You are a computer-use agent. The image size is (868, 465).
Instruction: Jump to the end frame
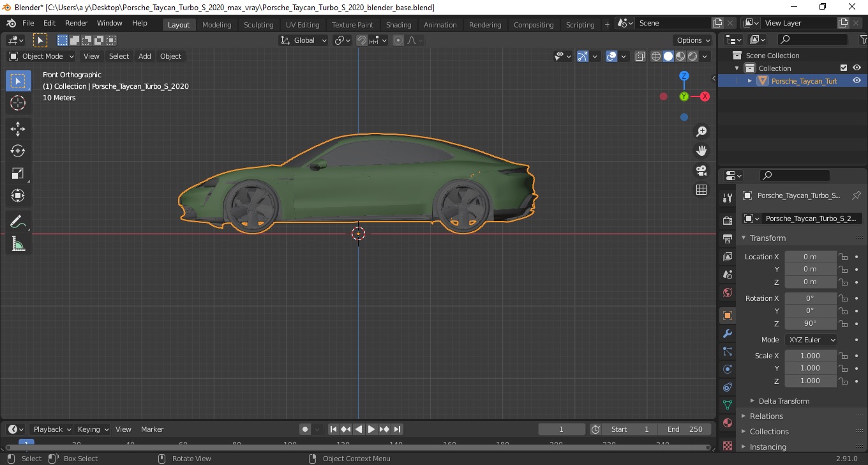click(397, 429)
